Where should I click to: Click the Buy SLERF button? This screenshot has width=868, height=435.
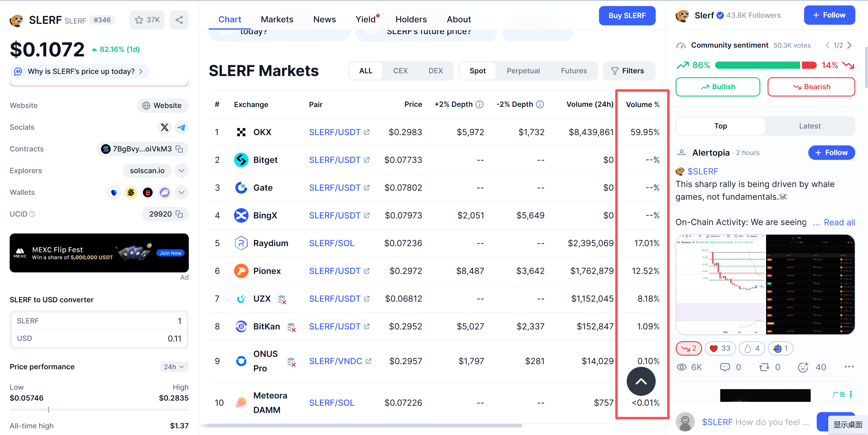coord(627,16)
